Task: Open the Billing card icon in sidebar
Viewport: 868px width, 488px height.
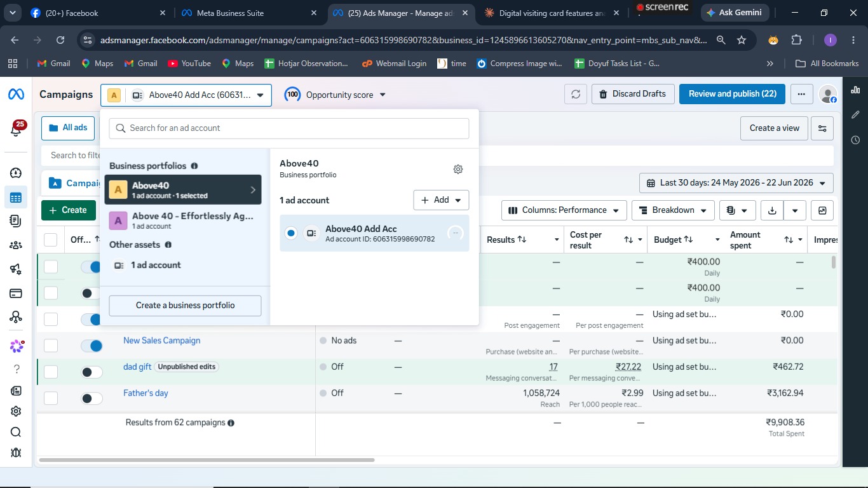Action: coord(16,294)
